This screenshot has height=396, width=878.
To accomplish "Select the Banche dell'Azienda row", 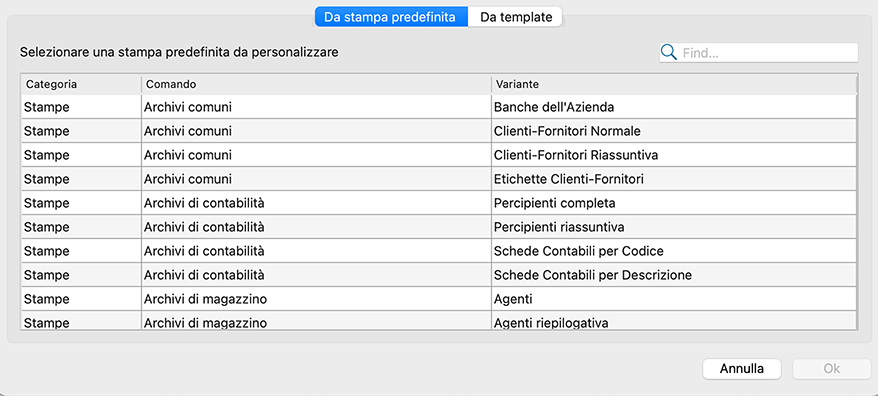I will click(x=439, y=106).
